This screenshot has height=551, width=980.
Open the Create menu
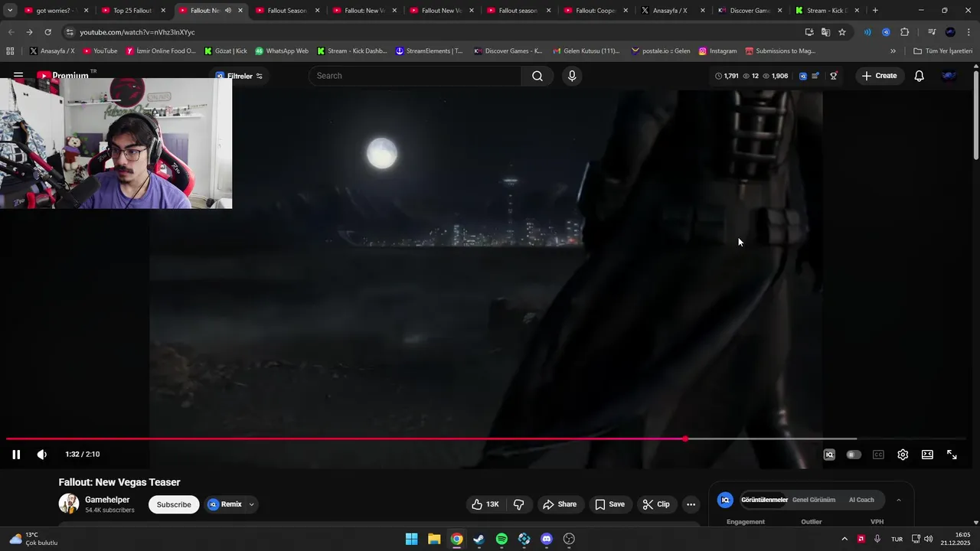(x=879, y=76)
